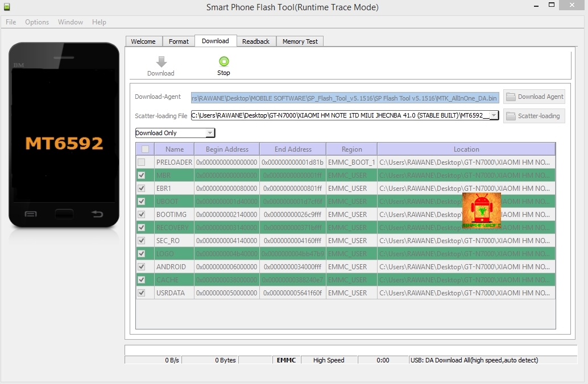Maximize the Flash Tool window
Image resolution: width=588 pixels, height=384 pixels.
click(x=551, y=5)
